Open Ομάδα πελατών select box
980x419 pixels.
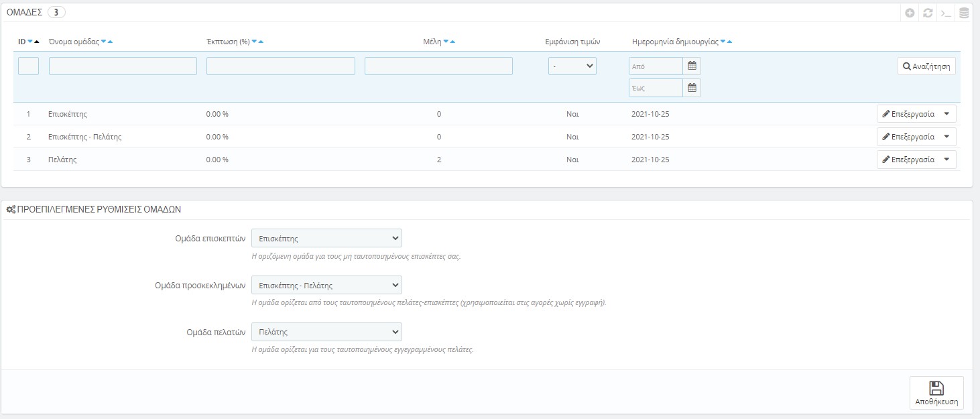click(x=326, y=332)
